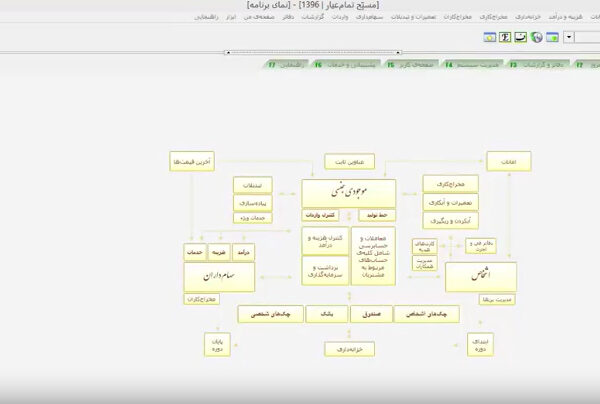Switch to the F7 راهنمایی tab
600x404 pixels.
tap(286, 65)
